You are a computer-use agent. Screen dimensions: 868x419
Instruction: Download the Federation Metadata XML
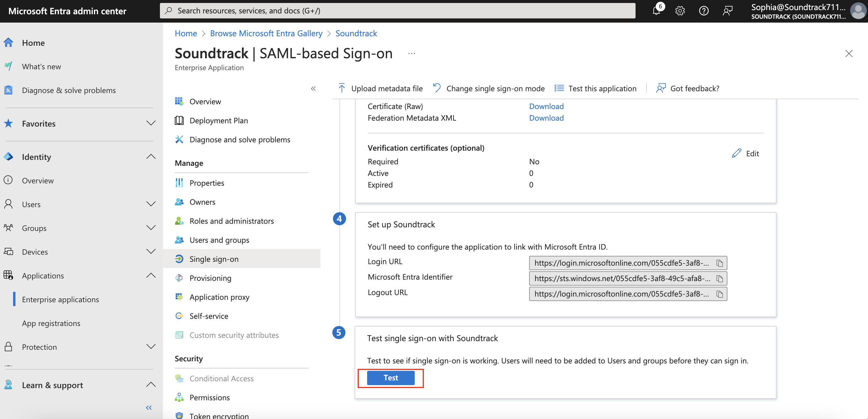546,118
